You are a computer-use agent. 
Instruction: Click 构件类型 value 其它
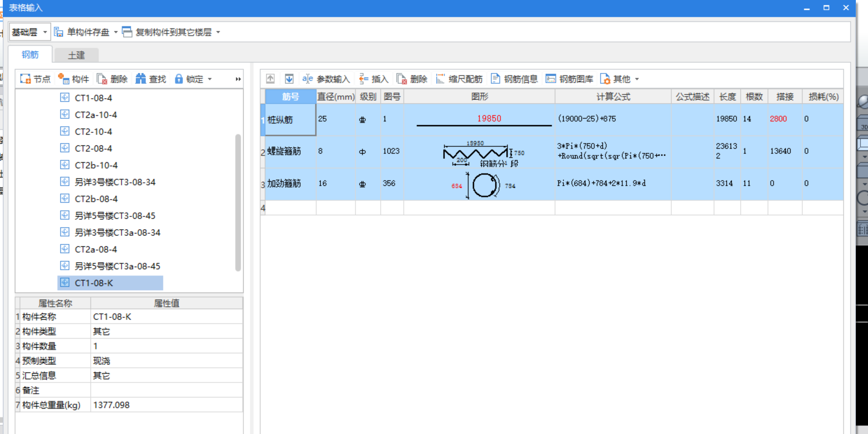(x=167, y=331)
